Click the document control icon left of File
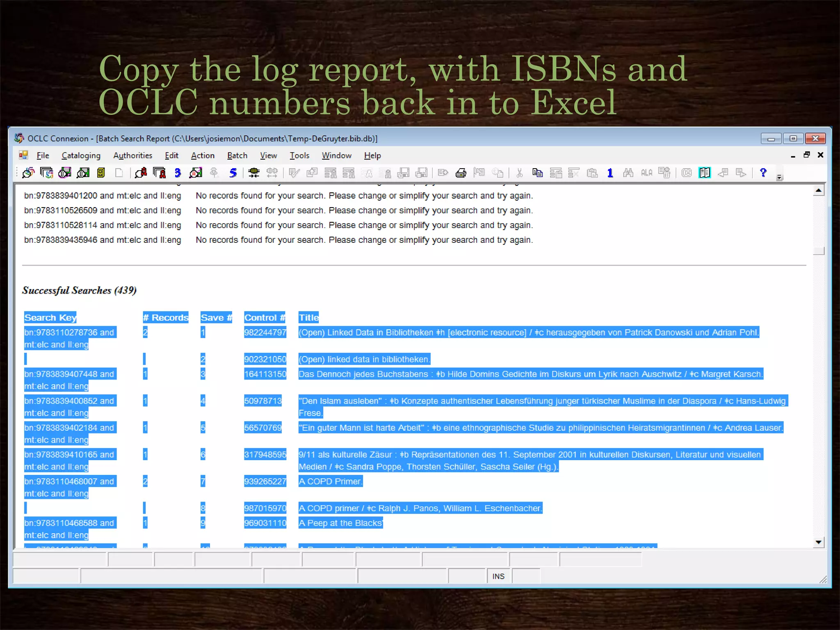 (x=23, y=155)
